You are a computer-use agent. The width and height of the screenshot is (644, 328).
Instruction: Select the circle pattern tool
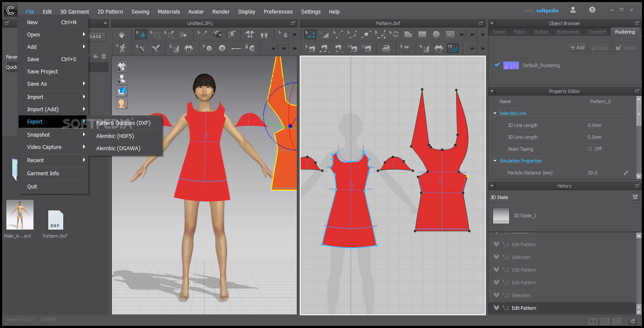(x=436, y=34)
